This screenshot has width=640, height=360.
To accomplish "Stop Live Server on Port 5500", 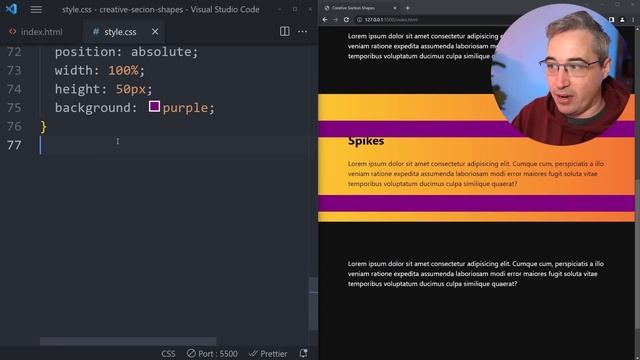I will [212, 353].
